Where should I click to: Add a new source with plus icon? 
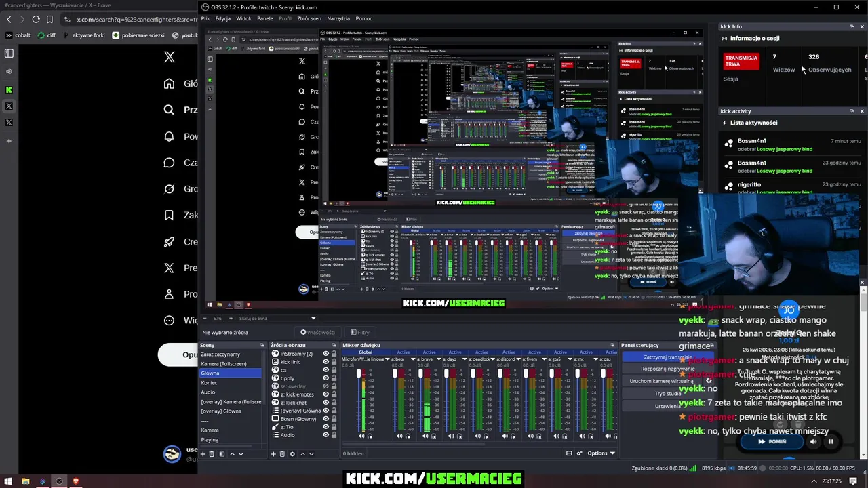[273, 454]
